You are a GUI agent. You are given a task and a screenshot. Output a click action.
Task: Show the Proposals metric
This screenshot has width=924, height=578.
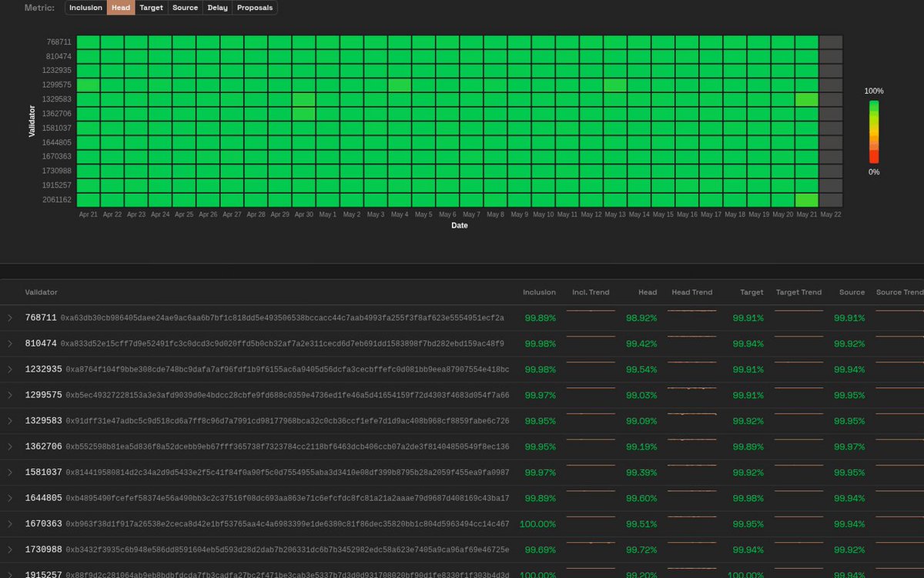(255, 8)
